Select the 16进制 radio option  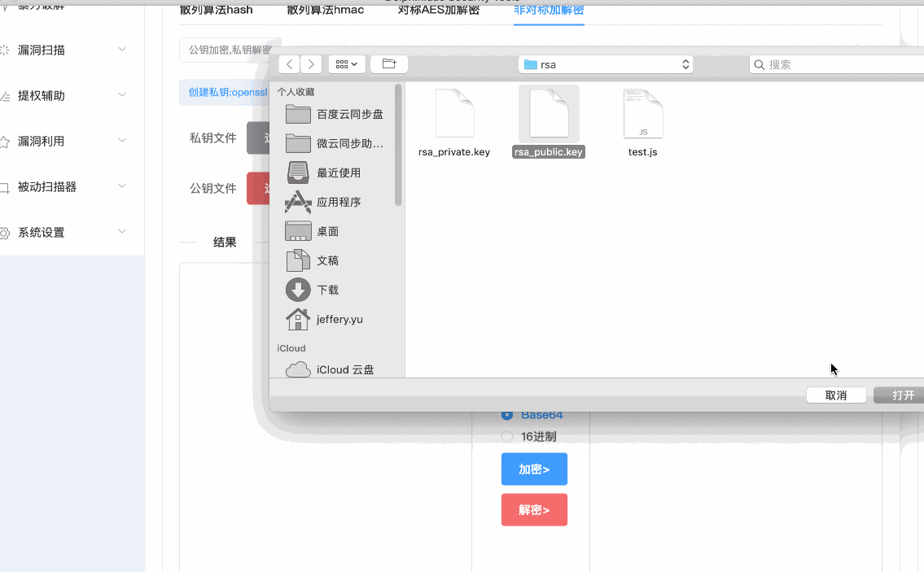(x=507, y=437)
